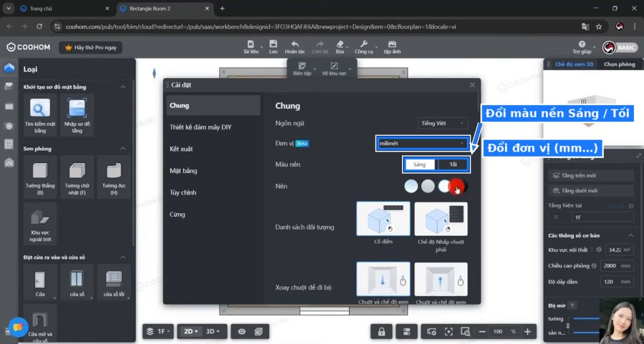644x344 pixels.
Task: Edit the Chiều cao phòng 2800 field
Action: (x=616, y=265)
